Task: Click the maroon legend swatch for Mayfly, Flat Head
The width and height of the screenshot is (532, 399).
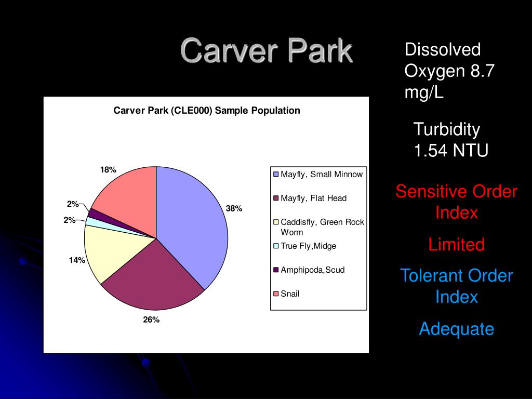Action: click(x=276, y=198)
